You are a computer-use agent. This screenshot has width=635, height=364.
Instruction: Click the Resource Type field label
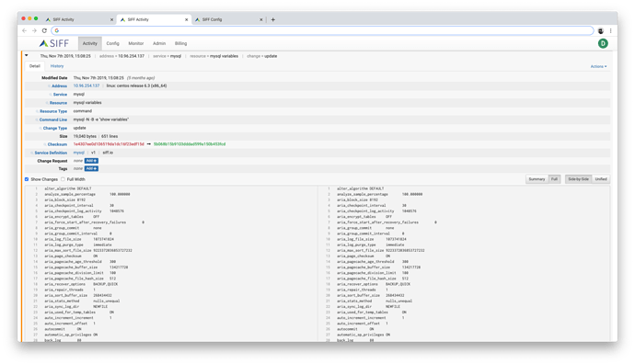(x=53, y=111)
